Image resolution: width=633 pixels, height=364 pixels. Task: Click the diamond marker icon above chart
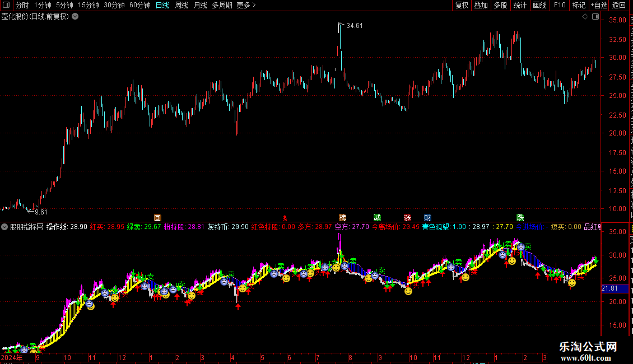pos(585,17)
